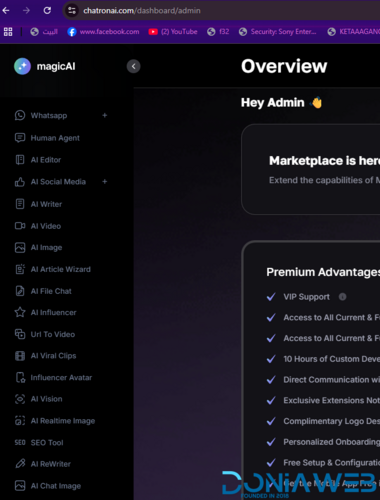Click the AI ReWriter pencil icon

point(20,464)
